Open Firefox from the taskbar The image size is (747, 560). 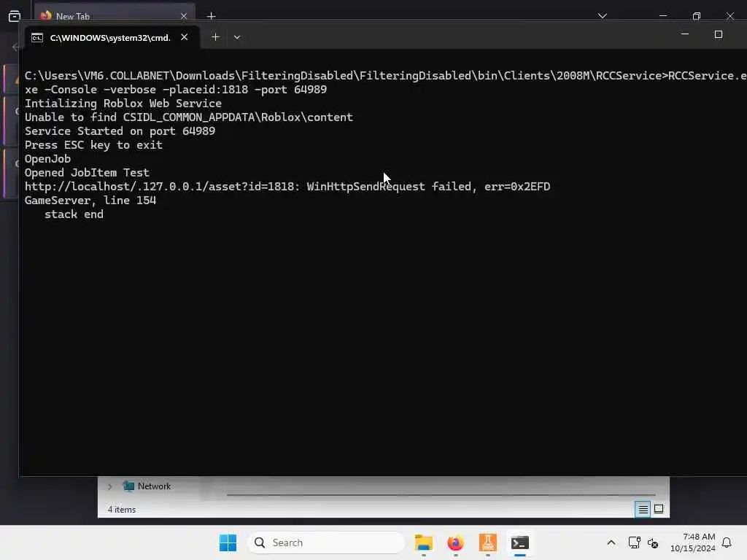(455, 542)
